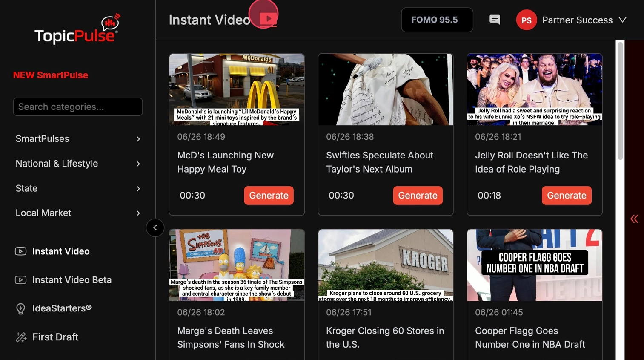Screen dimensions: 644x360
Task: Expand the SmartPulses category arrow
Action: pyautogui.click(x=138, y=139)
